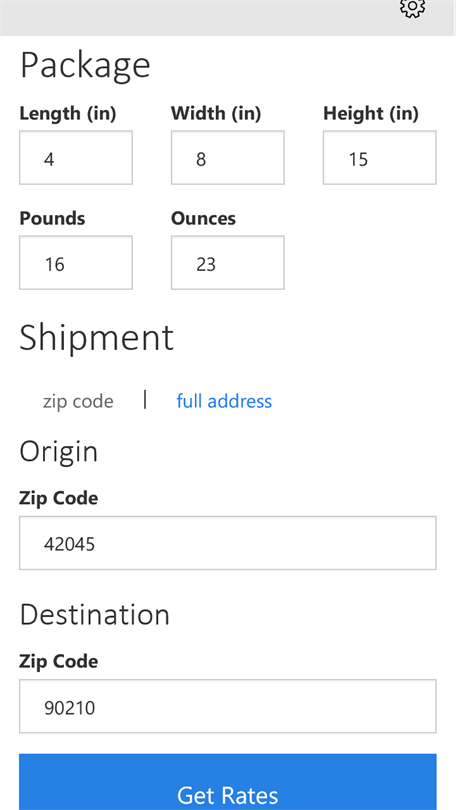Click the Length field containing 4
Screen dimensions: 456x810
tap(76, 158)
